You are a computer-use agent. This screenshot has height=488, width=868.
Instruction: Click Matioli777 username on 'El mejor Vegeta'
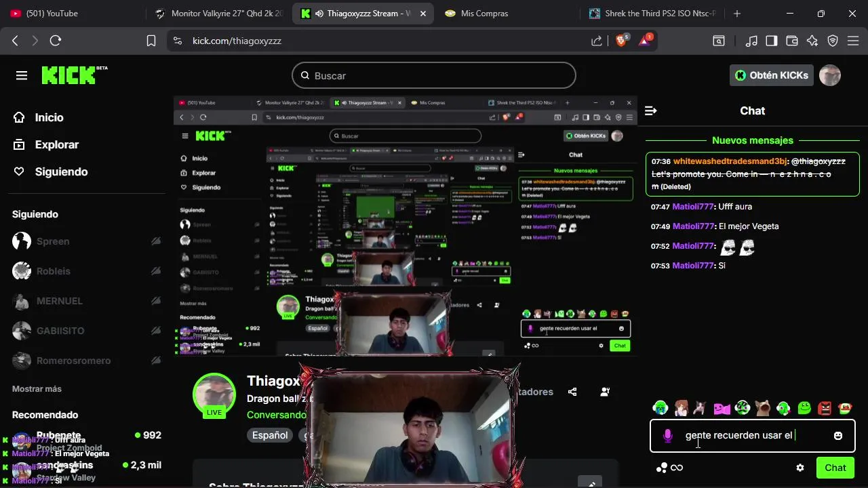pyautogui.click(x=693, y=226)
